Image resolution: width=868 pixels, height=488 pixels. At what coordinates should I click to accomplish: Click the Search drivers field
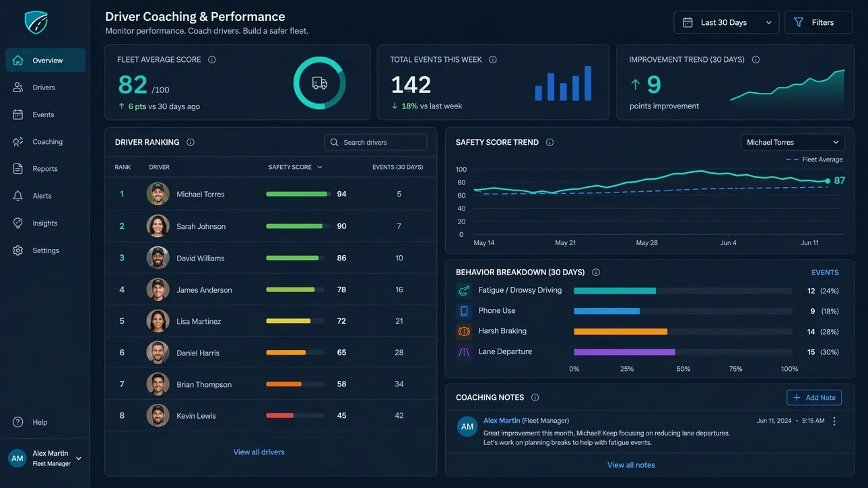point(376,142)
